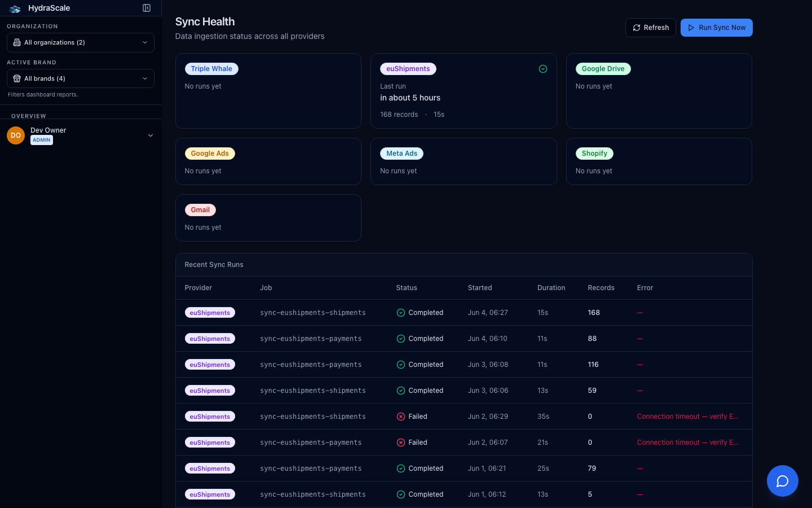Screen dimensions: 812x508
Task: Click euShipments badge in Jun 4, 06:27 row
Action: tap(210, 313)
